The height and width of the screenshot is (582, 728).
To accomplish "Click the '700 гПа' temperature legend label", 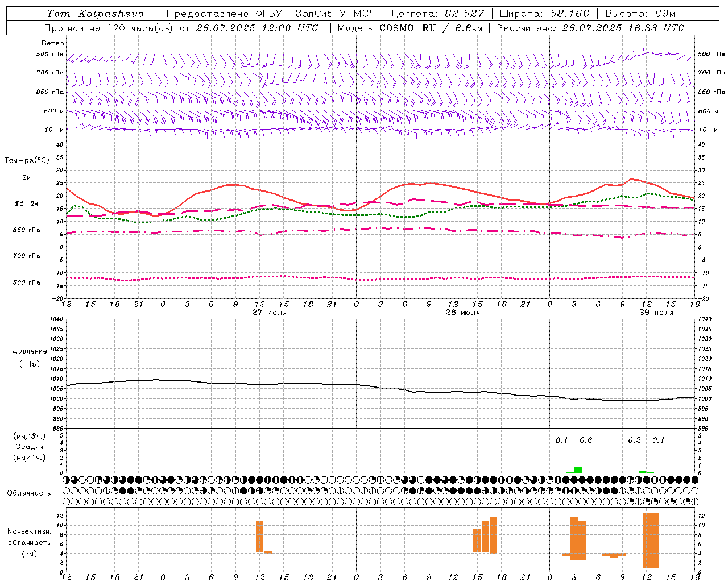I will 27,256.
